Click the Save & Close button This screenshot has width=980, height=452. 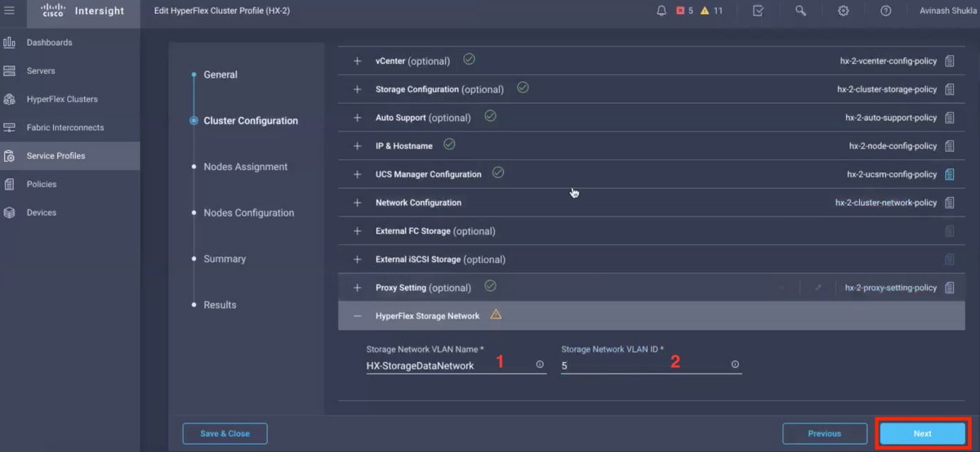click(x=225, y=433)
